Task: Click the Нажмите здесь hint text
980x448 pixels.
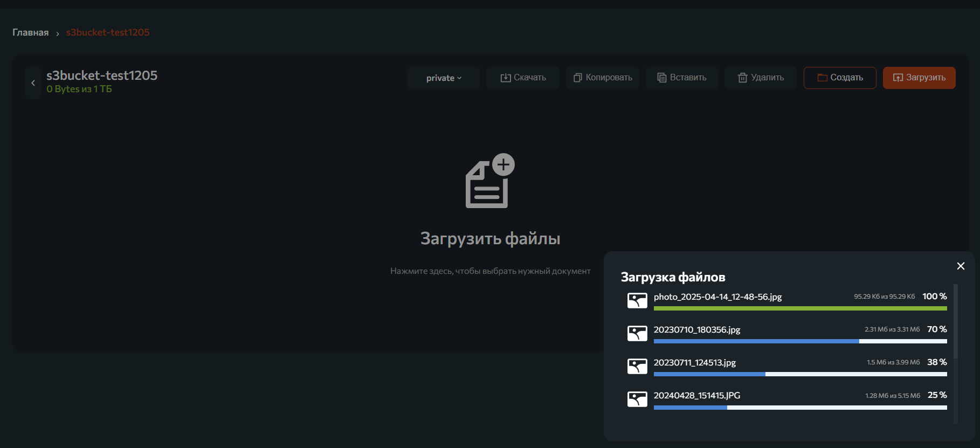Action: coord(490,271)
